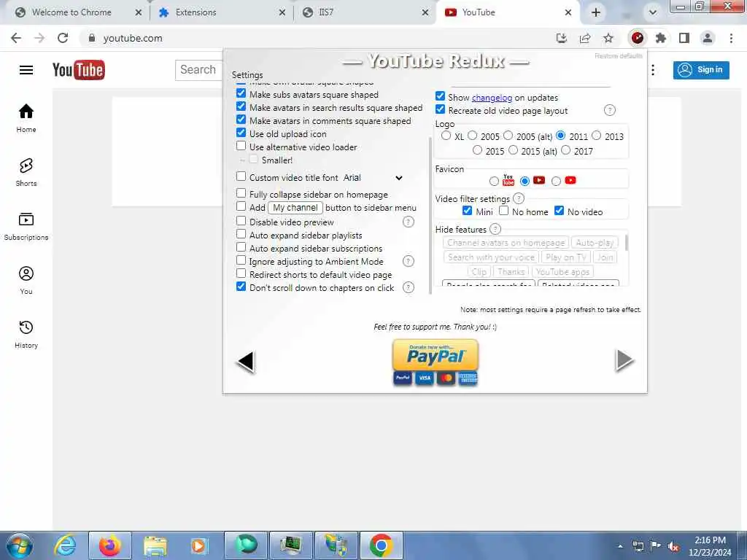Go back to previous page
The image size is (747, 560).
16,38
